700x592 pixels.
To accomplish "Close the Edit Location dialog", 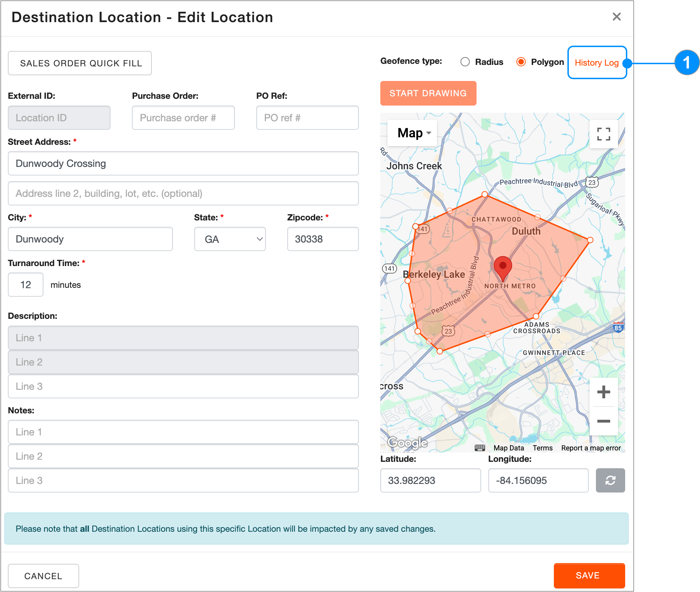I will [617, 17].
